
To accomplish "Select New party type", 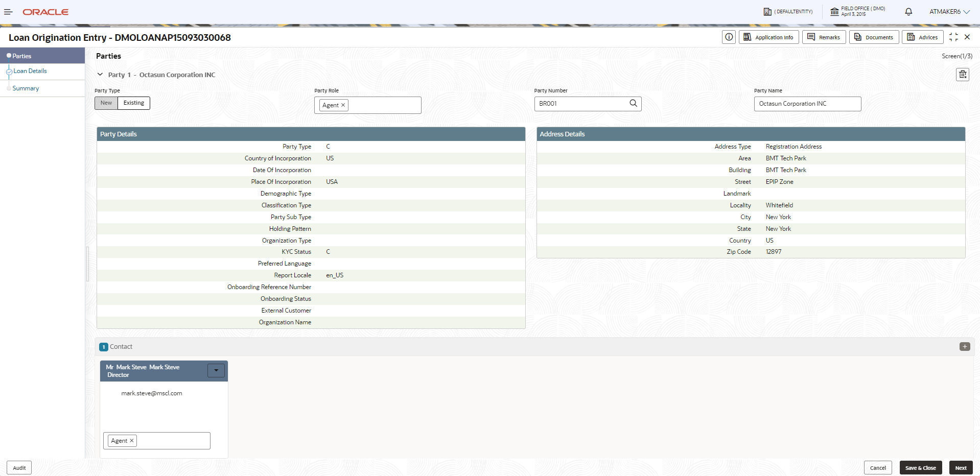I will click(106, 103).
